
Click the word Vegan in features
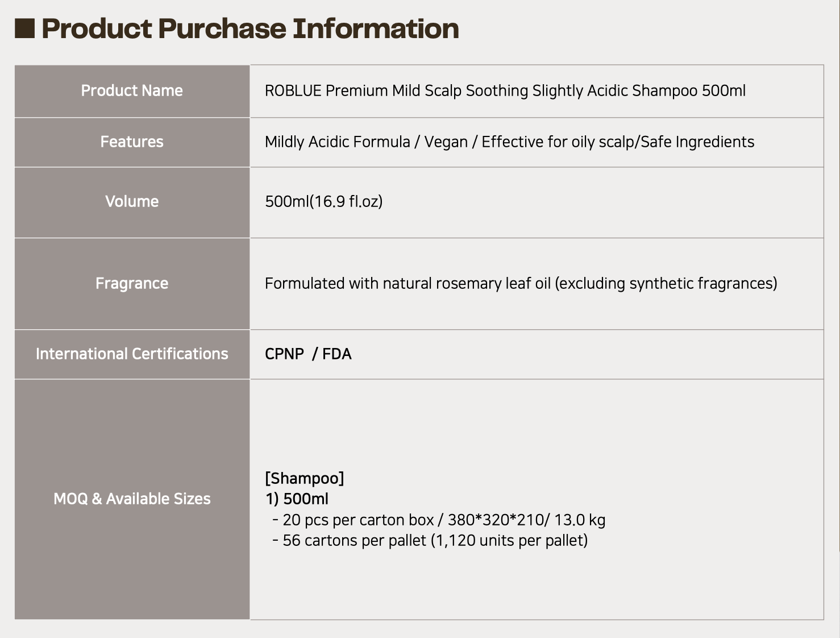tap(446, 142)
